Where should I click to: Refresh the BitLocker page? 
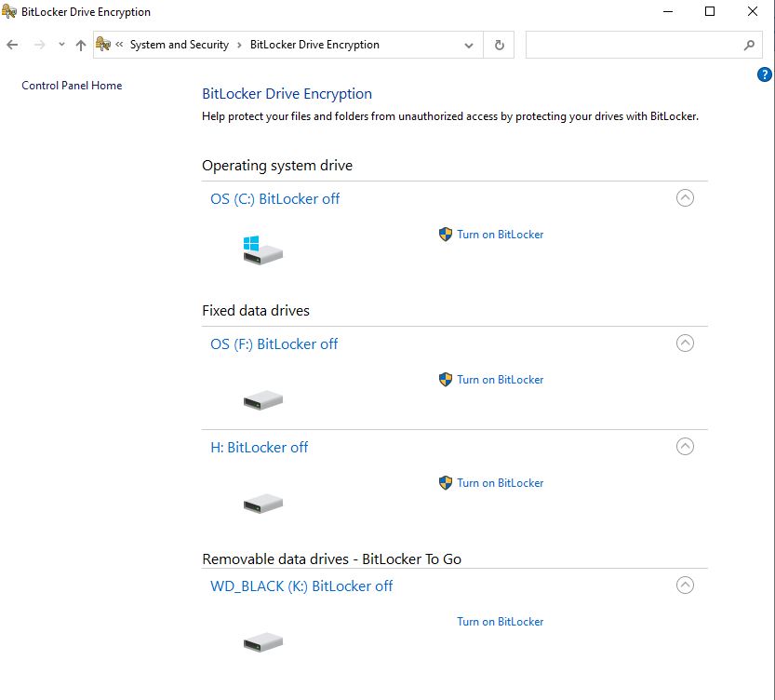click(500, 45)
